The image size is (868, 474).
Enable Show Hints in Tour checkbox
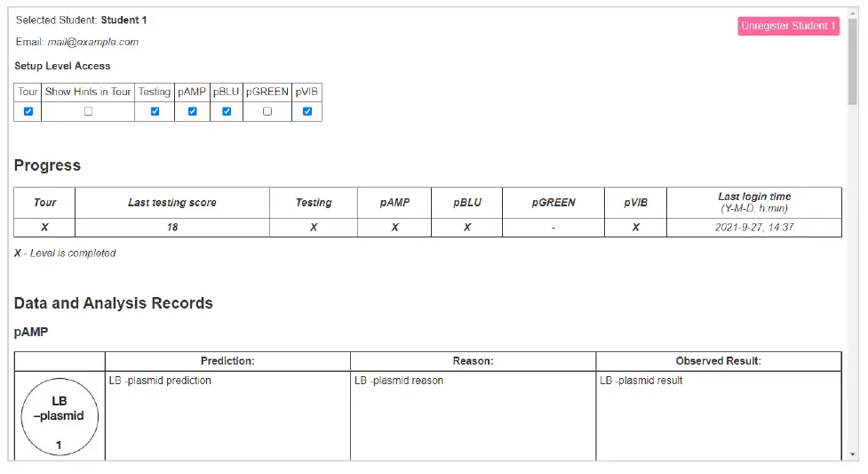88,111
